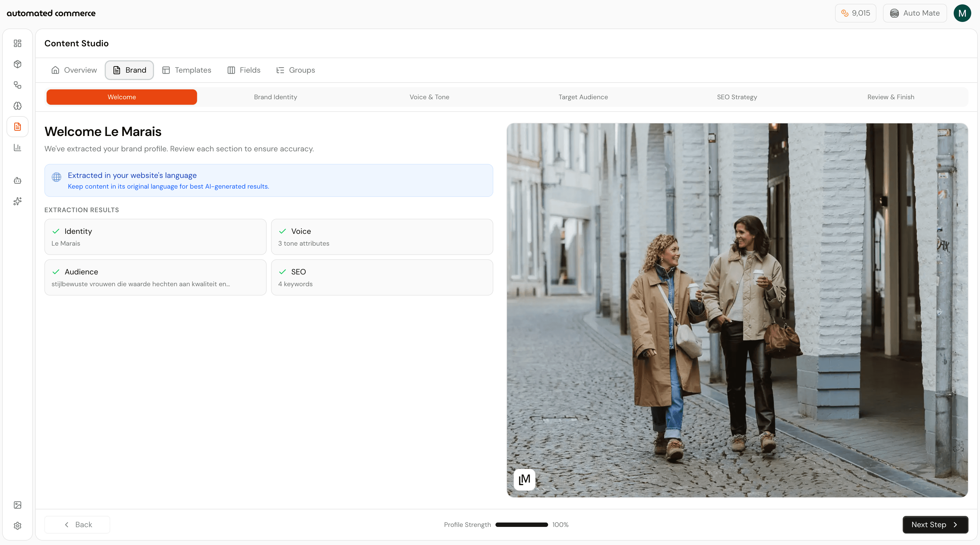The height and width of the screenshot is (545, 980).
Task: Open the Fields tab
Action: click(244, 70)
